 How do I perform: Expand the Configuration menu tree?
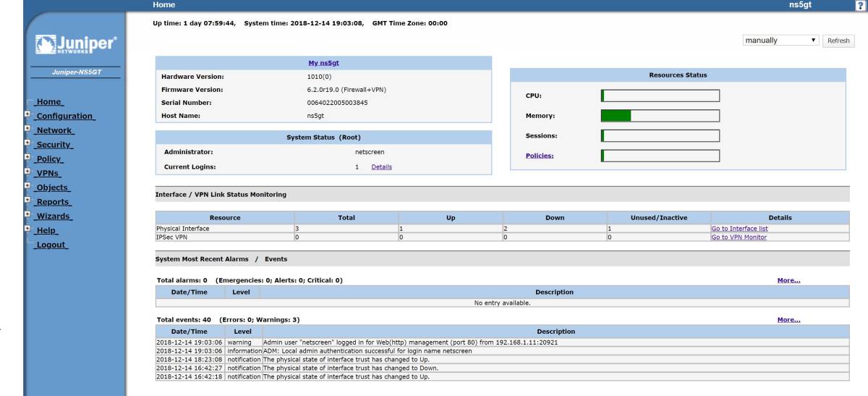[x=27, y=115]
